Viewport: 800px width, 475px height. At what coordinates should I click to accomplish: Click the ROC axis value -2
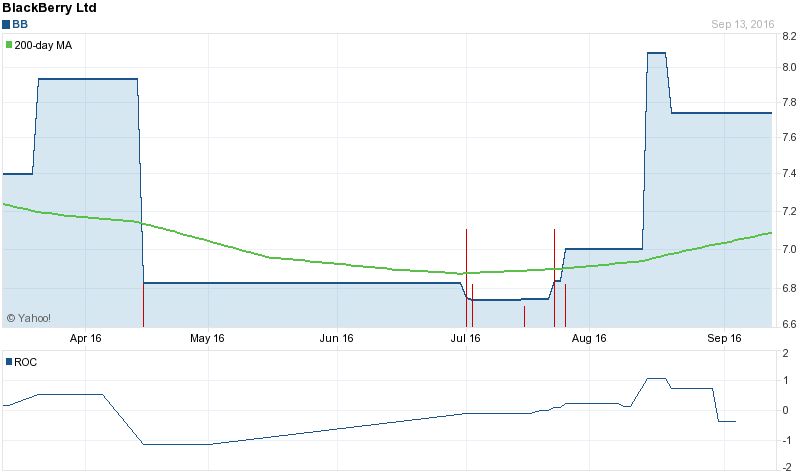click(787, 467)
